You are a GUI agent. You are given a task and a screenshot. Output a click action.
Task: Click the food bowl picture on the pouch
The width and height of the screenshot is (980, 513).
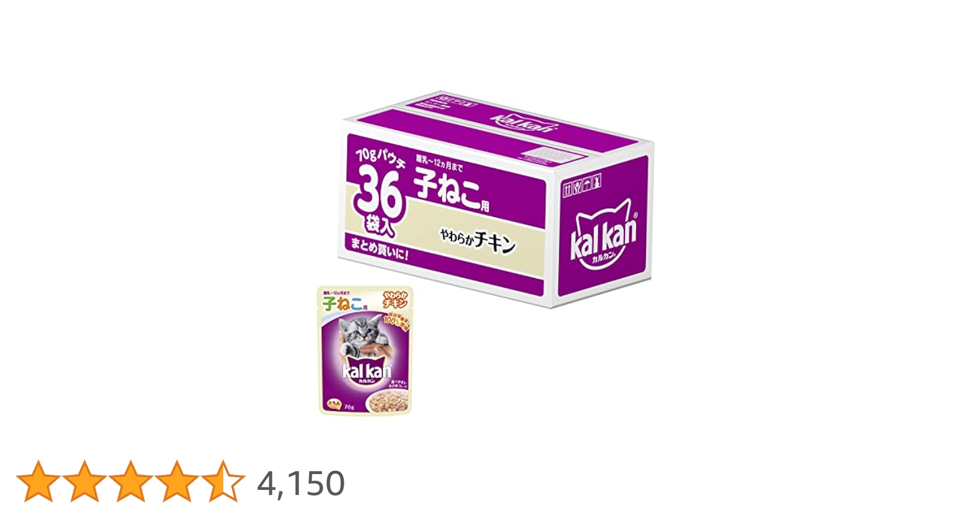point(388,400)
